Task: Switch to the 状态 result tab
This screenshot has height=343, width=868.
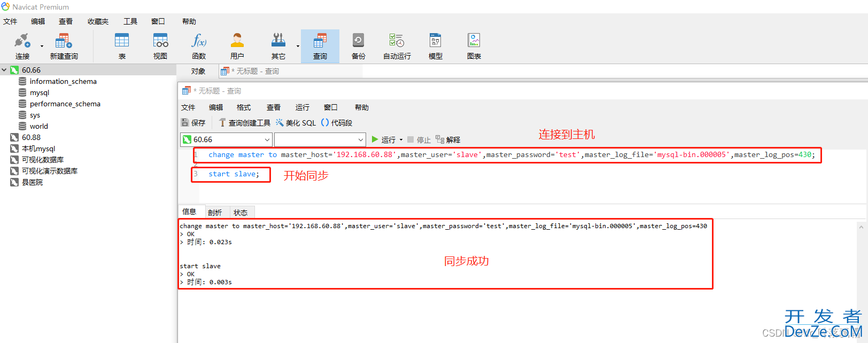Action: click(241, 213)
